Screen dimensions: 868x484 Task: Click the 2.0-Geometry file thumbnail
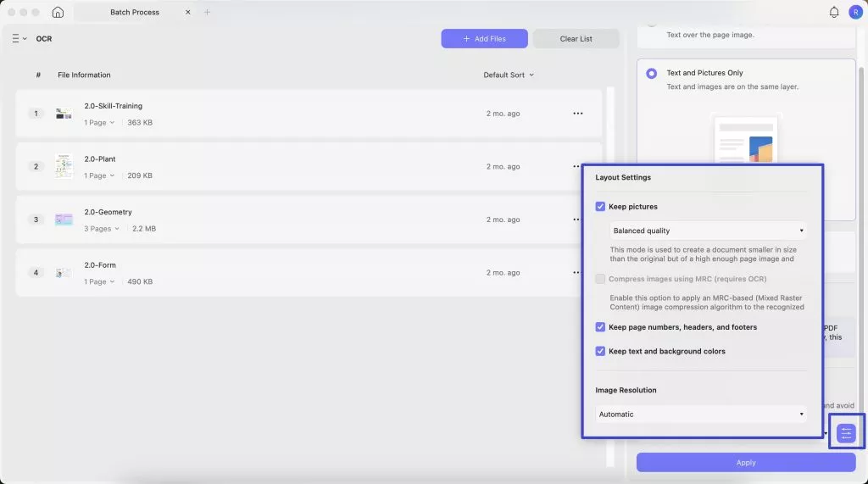point(64,220)
